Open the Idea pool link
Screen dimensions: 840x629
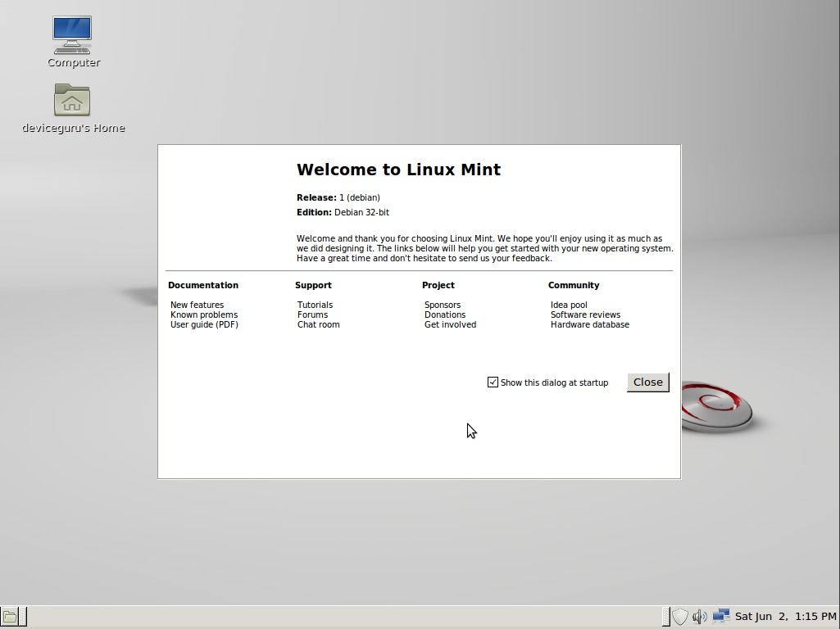coord(569,305)
